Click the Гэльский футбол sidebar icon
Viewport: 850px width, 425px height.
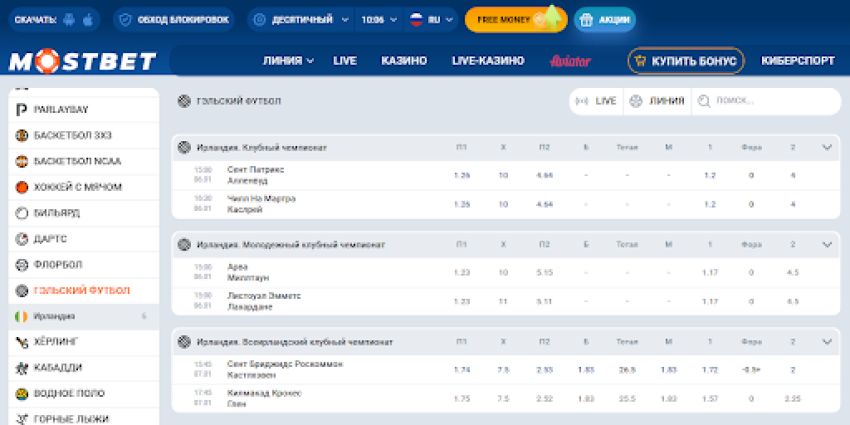coord(22,291)
